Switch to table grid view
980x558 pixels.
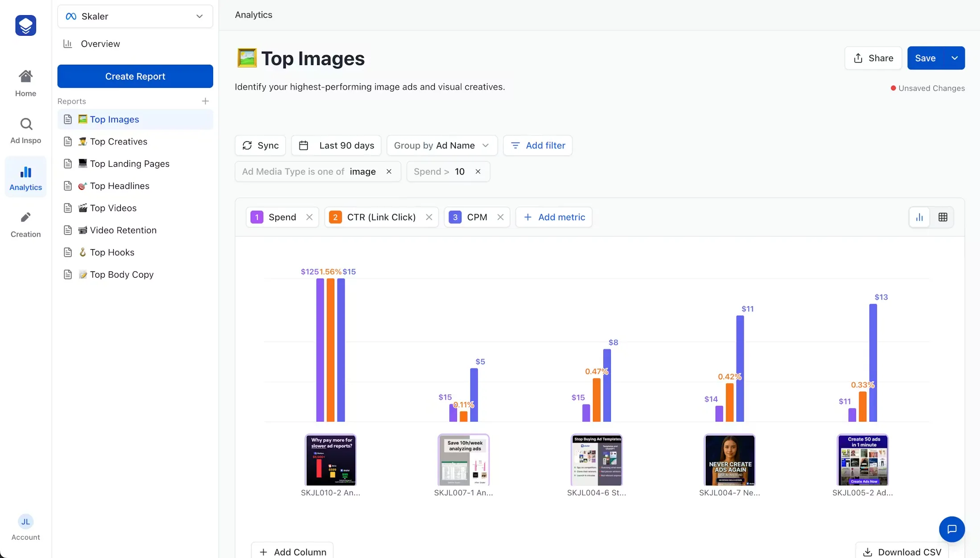tap(943, 217)
